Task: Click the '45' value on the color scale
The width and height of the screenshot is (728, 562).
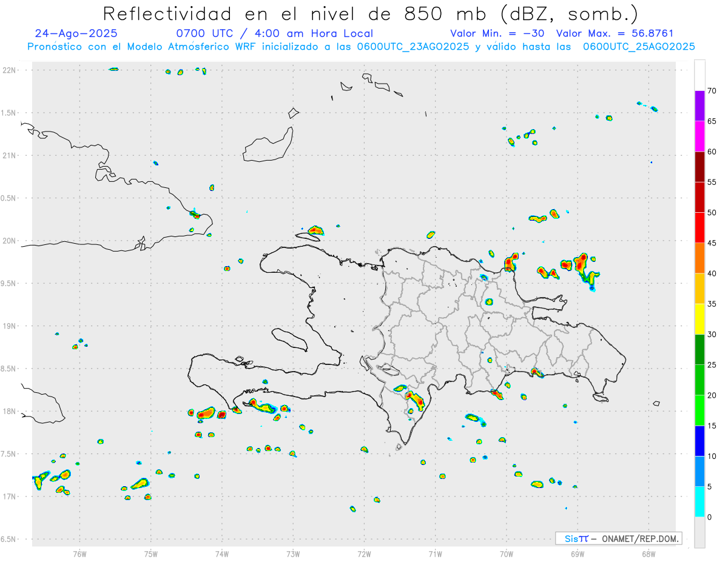Action: (712, 243)
